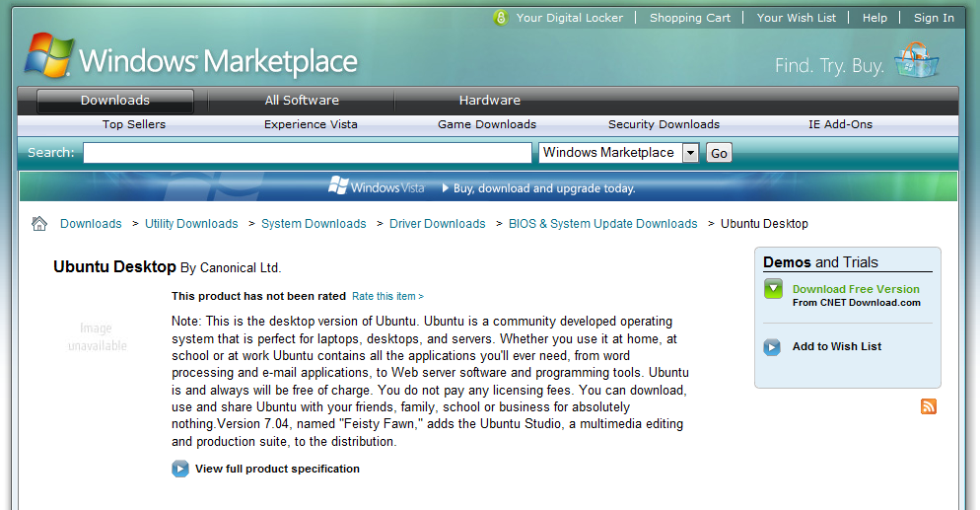Click the blue Add to Wish List arrow icon
This screenshot has height=510, width=980.
pyautogui.click(x=772, y=347)
